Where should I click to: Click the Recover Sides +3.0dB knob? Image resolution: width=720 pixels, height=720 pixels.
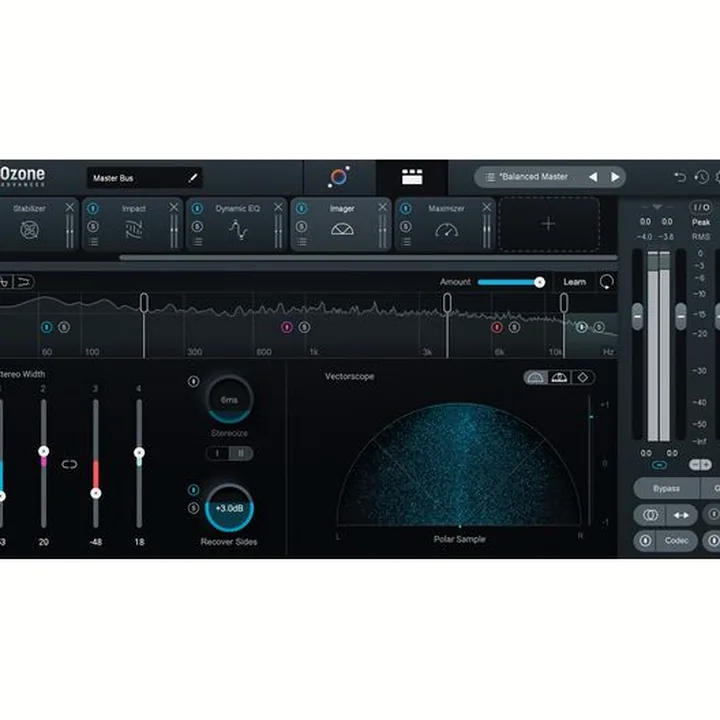coord(229,508)
